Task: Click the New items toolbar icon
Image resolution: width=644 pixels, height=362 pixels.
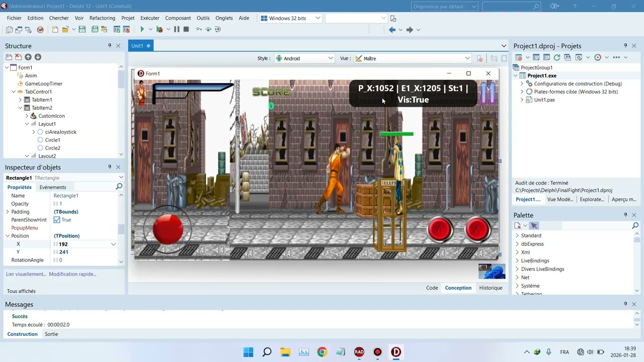Action: coord(55,29)
